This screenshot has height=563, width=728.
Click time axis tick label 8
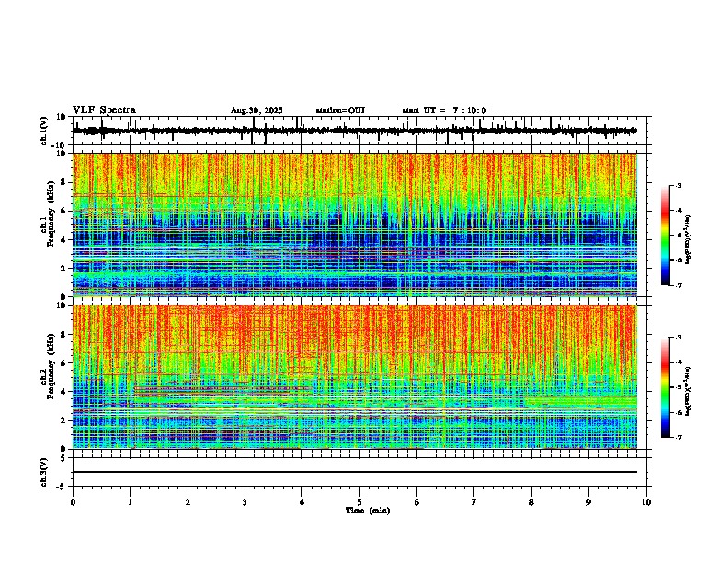[531, 502]
